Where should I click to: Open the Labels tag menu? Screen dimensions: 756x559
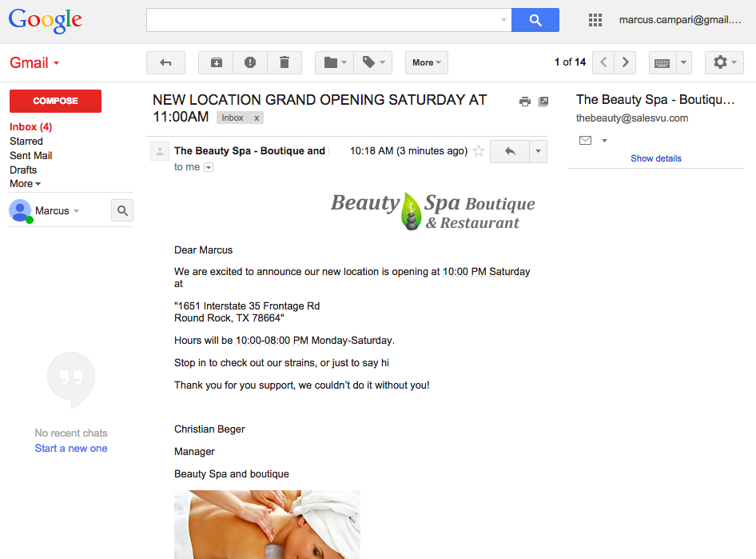point(373,62)
